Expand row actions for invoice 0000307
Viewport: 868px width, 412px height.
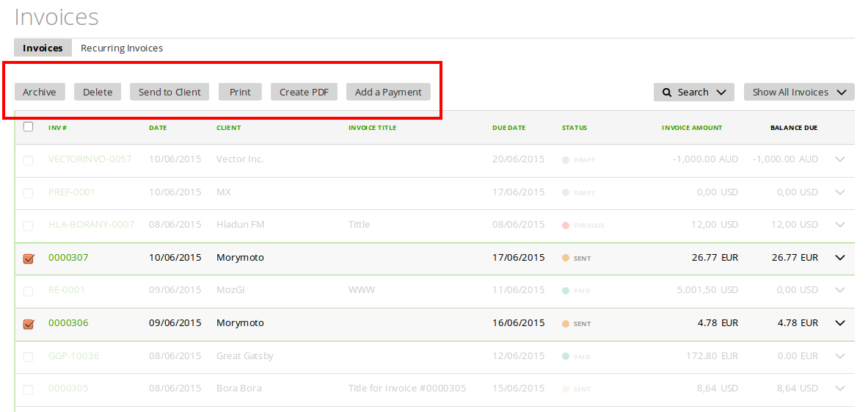point(840,258)
